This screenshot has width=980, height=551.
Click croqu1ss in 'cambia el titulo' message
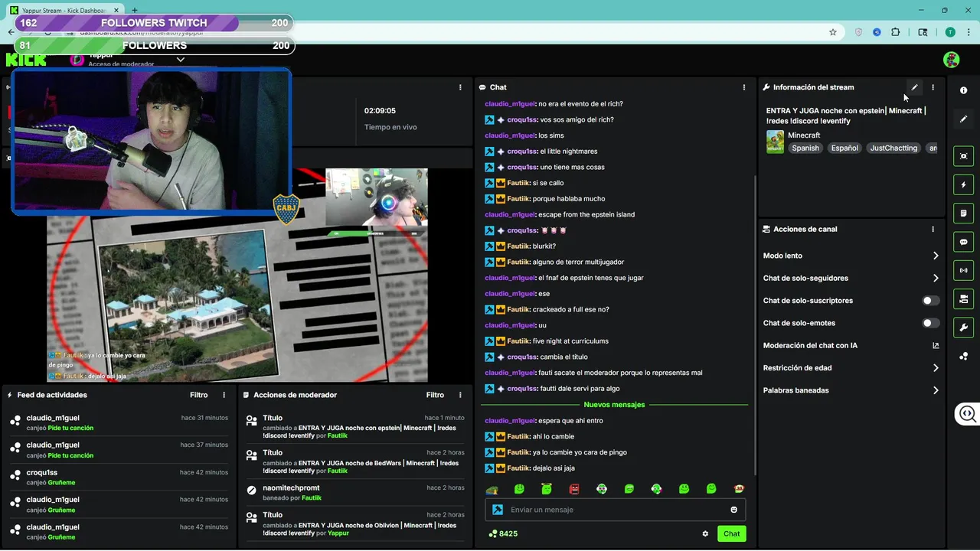[x=522, y=357]
